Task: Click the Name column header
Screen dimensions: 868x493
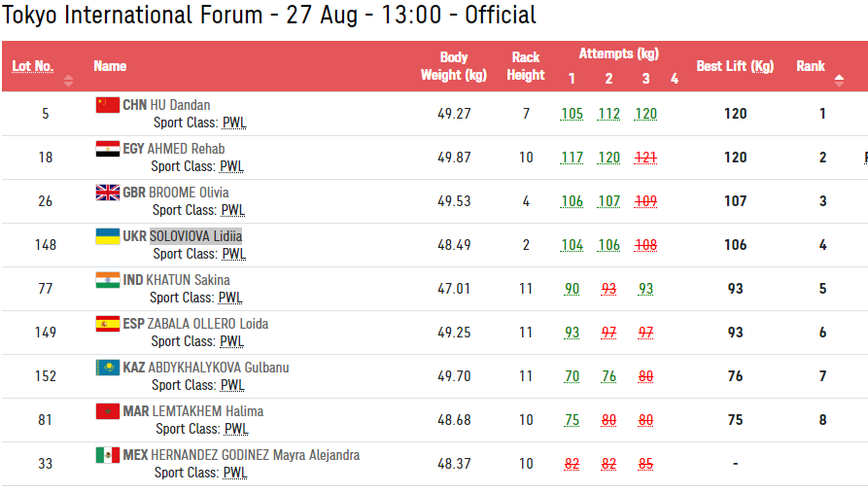Action: [110, 66]
